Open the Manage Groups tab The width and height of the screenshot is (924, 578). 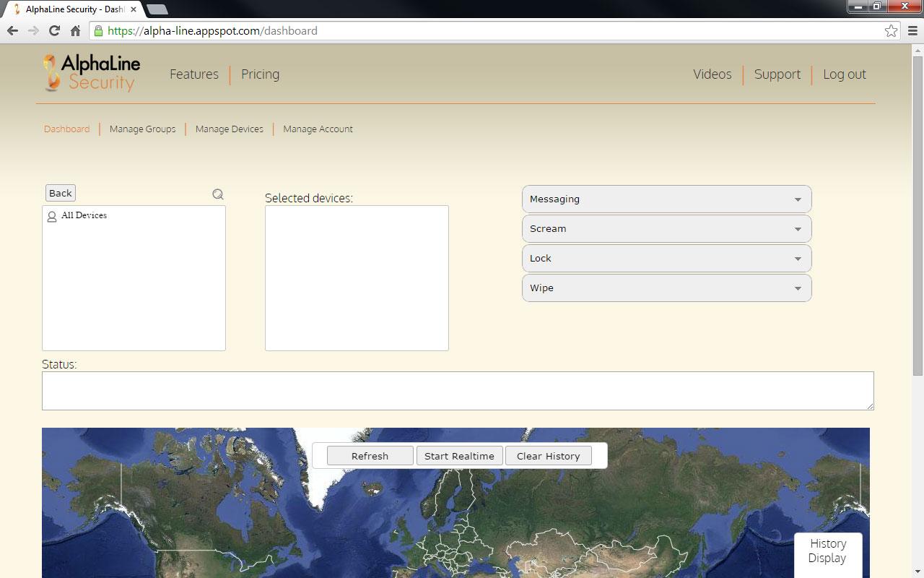[x=142, y=129]
